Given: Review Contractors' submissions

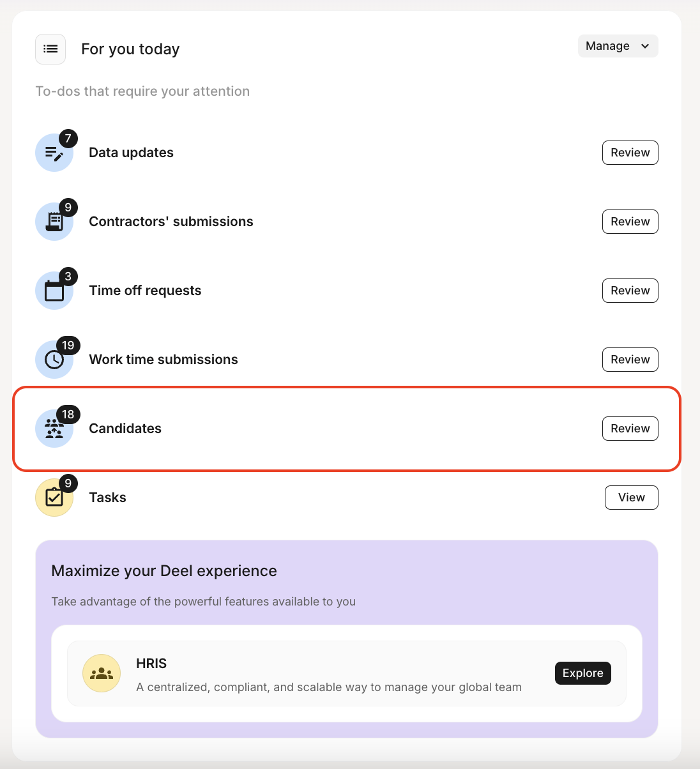Looking at the screenshot, I should 630,222.
